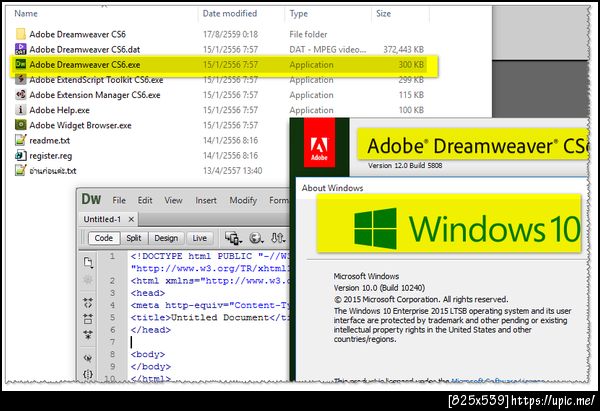
Task: Click the 'Microsoft Windows' label in About dialog
Action: coord(366,276)
